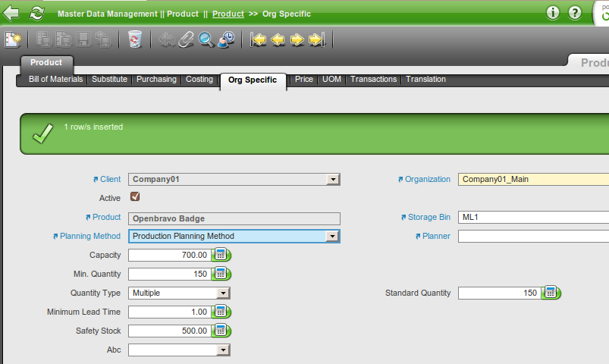
Task: Delete the record with trash icon
Action: click(x=135, y=39)
